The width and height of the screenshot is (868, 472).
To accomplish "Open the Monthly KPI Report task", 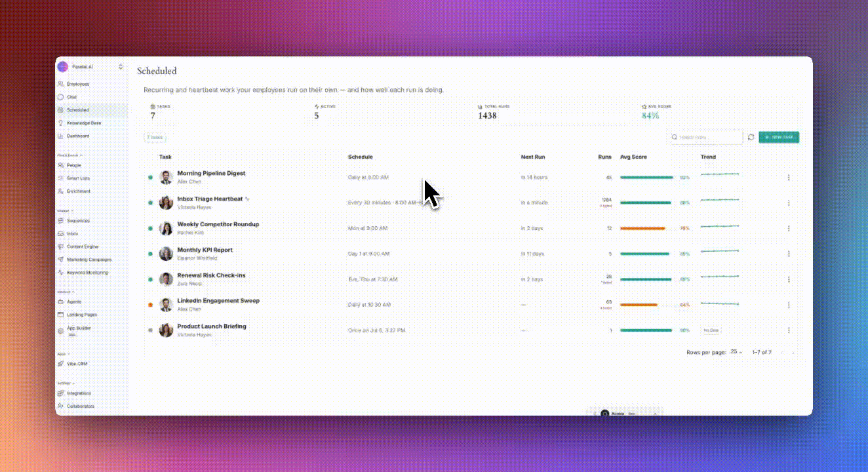I will pos(205,250).
